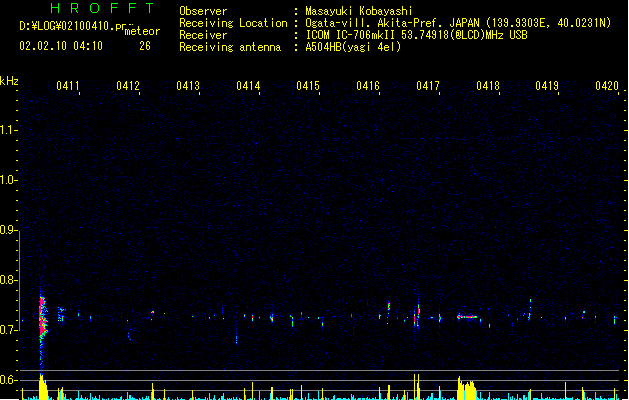Click the 0413 time marker
629x400 pixels.
coord(188,86)
